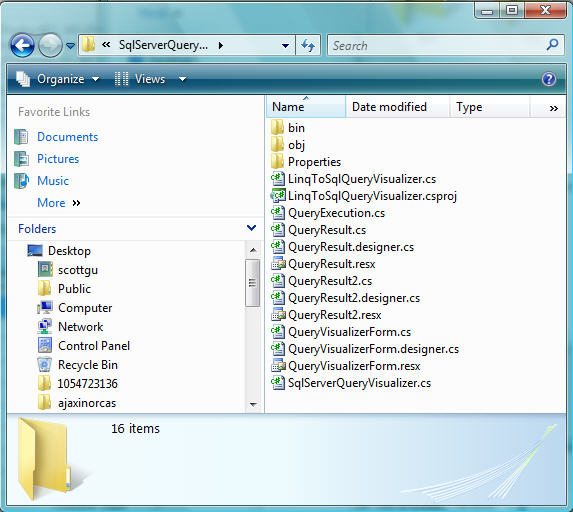Expand More favorite links

click(x=58, y=202)
